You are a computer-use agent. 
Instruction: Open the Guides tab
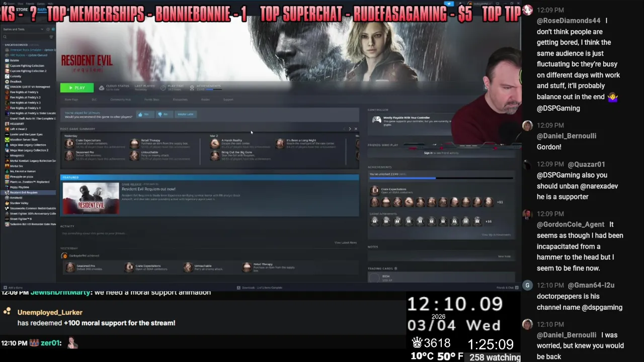coord(205,100)
